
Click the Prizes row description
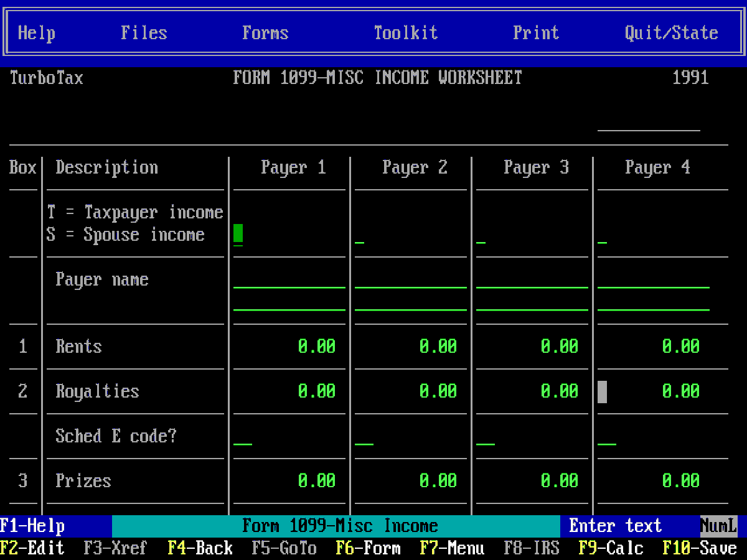click(83, 481)
